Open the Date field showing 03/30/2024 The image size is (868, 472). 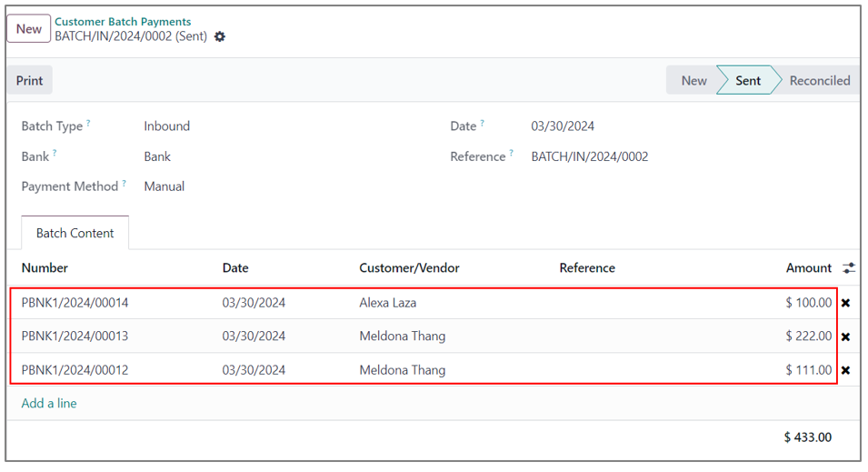coord(563,126)
